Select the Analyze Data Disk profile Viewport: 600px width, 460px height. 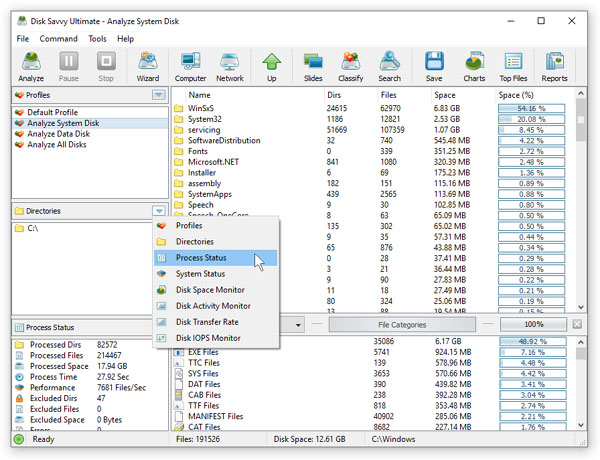90,134
